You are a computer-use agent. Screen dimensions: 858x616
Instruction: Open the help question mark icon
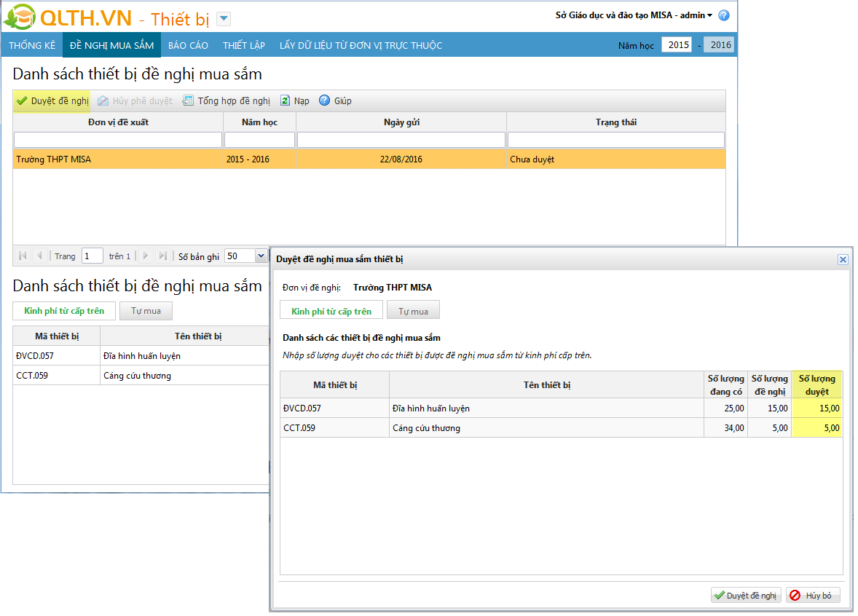(x=723, y=15)
